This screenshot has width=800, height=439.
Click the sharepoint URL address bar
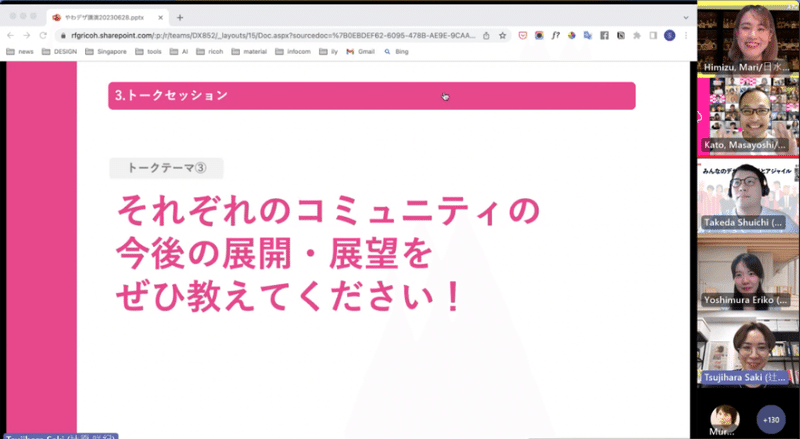(x=273, y=36)
